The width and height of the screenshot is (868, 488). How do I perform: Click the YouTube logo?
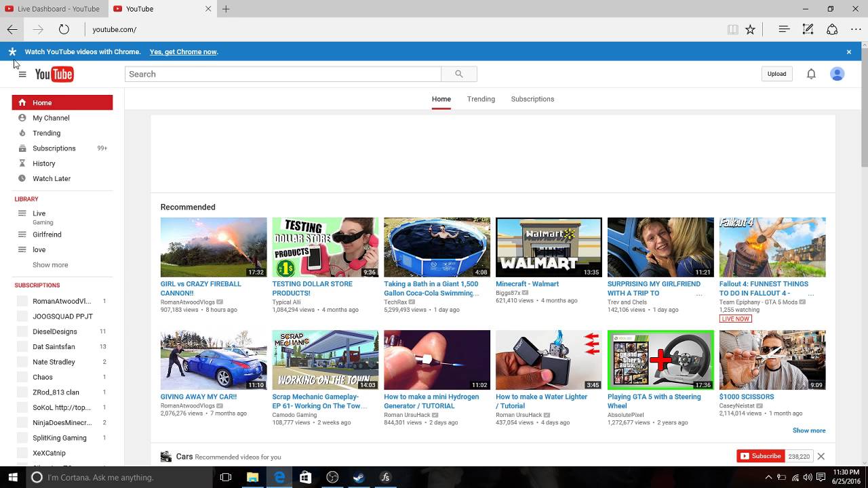coord(54,75)
